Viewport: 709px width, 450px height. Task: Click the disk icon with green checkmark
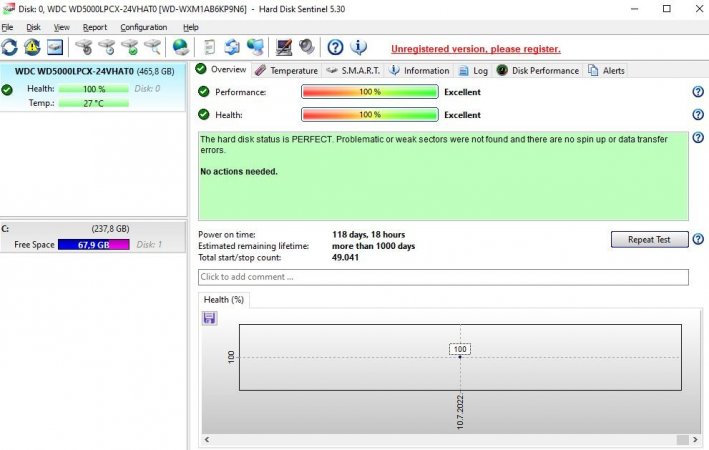(130, 47)
